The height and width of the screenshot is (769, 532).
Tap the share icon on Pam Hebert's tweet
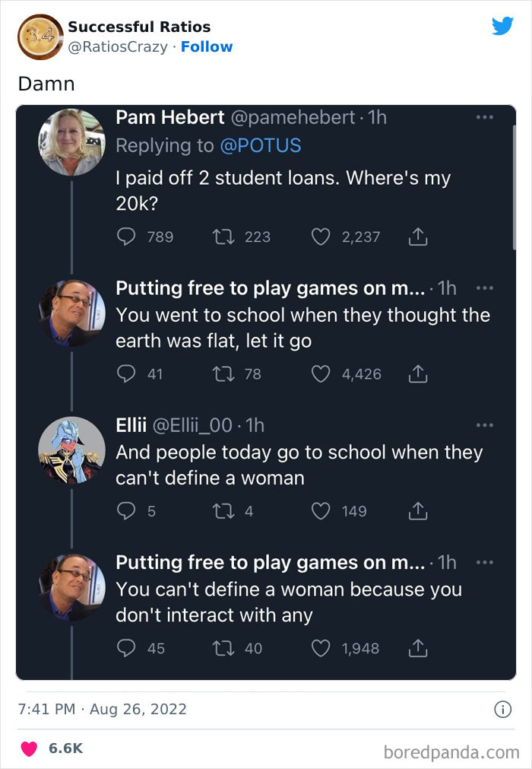coord(416,237)
